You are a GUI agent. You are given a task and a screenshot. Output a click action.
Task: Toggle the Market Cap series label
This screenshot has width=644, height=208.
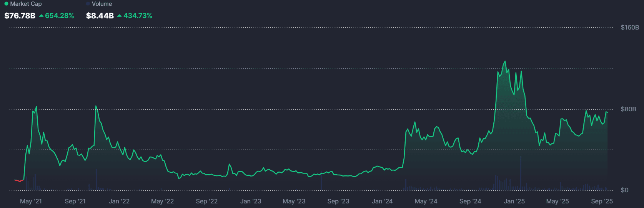(x=26, y=4)
